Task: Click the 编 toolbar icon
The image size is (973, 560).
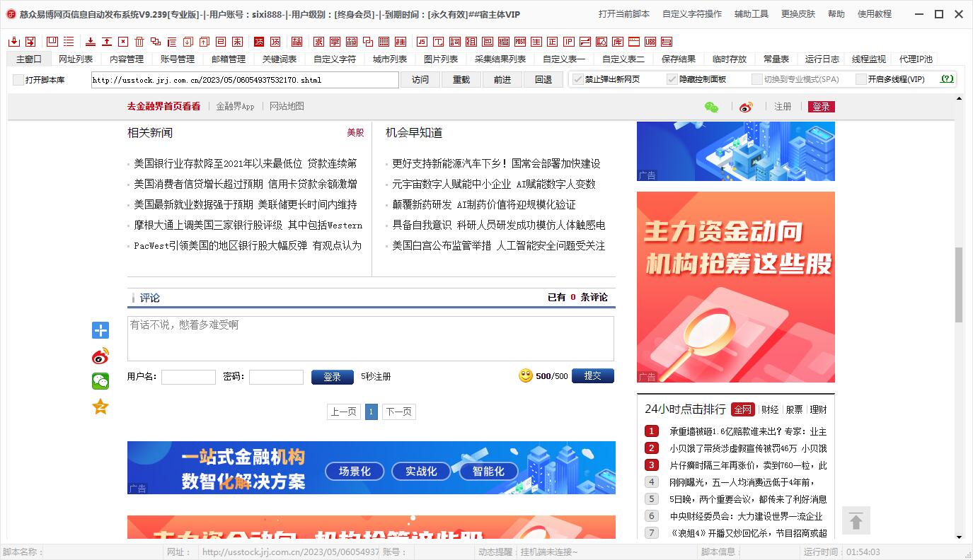Action: click(504, 42)
